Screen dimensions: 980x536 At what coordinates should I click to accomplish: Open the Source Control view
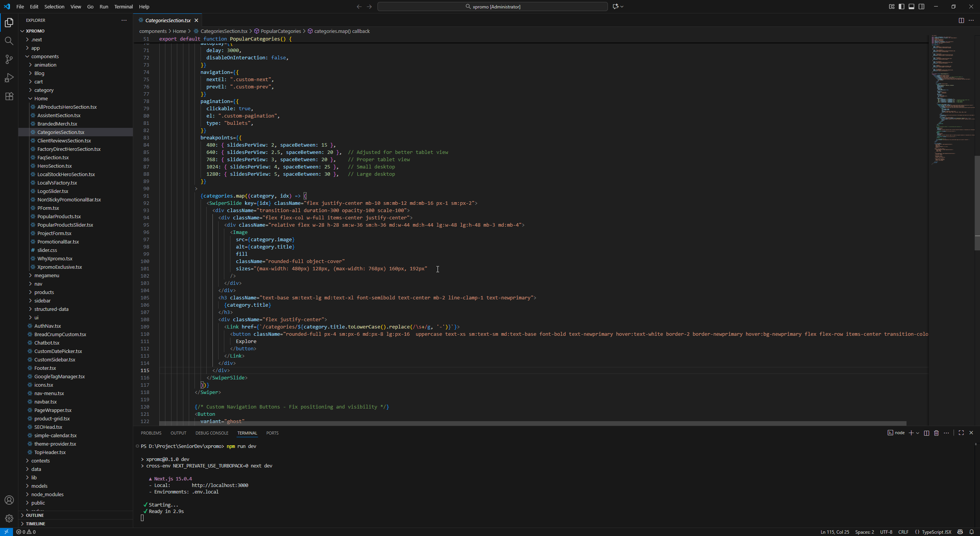[9, 59]
